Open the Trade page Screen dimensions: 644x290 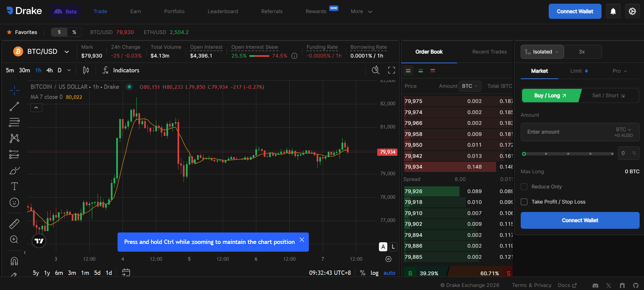tap(100, 11)
